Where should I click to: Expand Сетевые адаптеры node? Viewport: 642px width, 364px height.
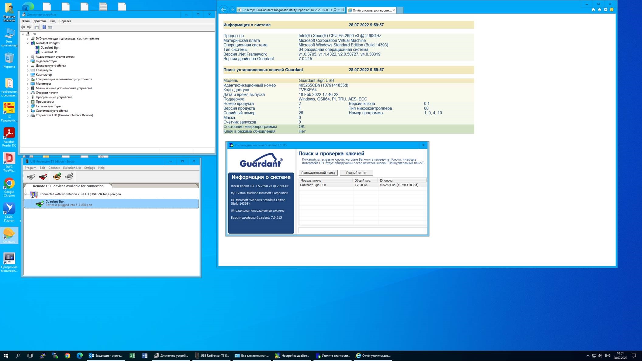(28, 106)
